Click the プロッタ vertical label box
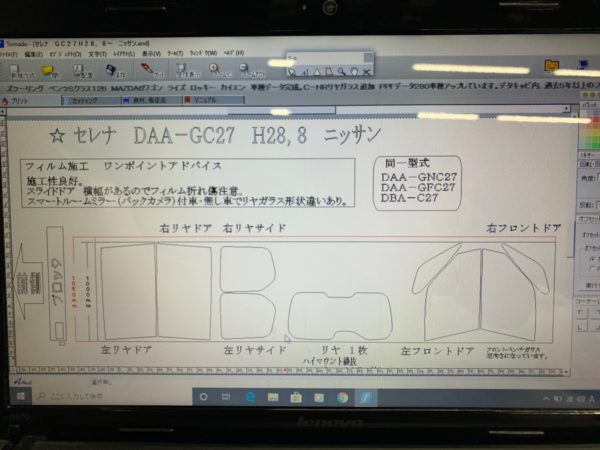 [55, 284]
